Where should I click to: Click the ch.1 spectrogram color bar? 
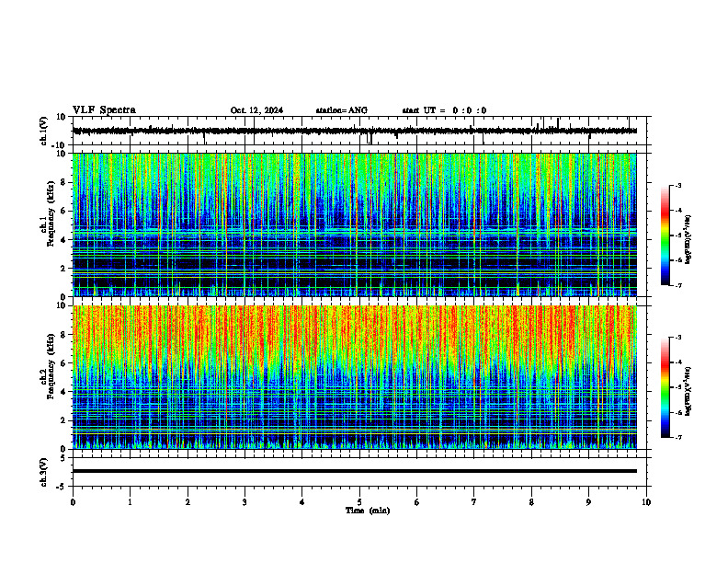(665, 236)
